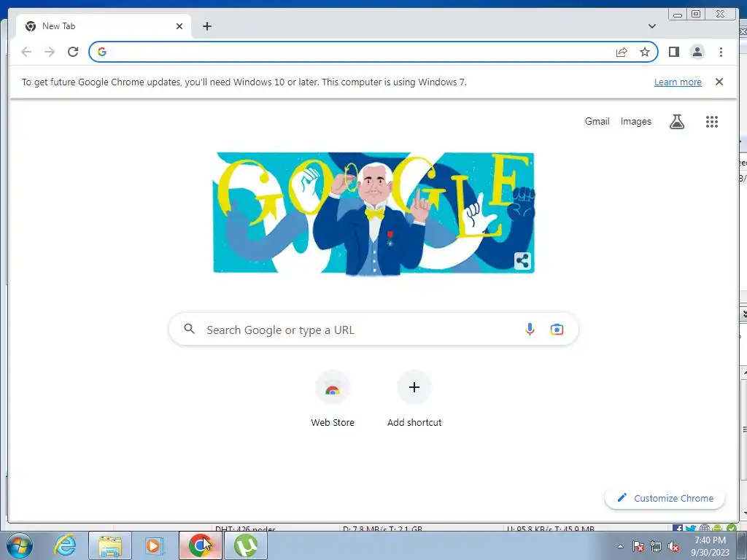The width and height of the screenshot is (747, 560).
Task: Click the Google icon in address bar
Action: (x=102, y=52)
